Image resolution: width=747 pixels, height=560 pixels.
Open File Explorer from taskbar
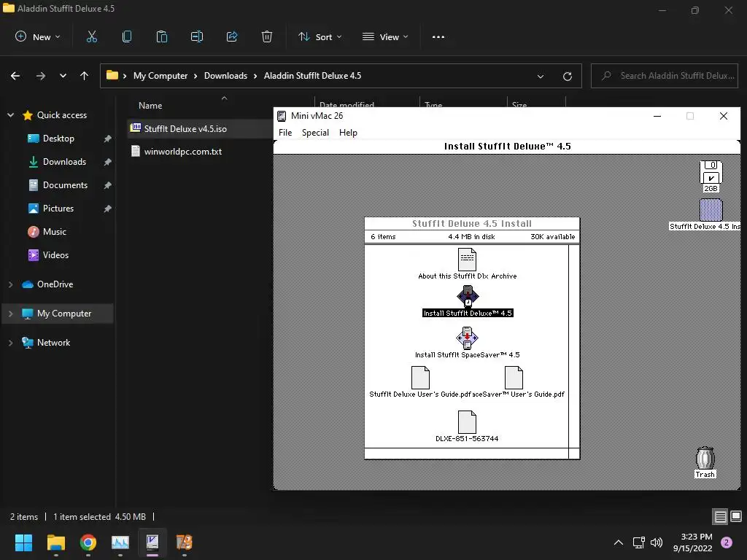pos(55,542)
